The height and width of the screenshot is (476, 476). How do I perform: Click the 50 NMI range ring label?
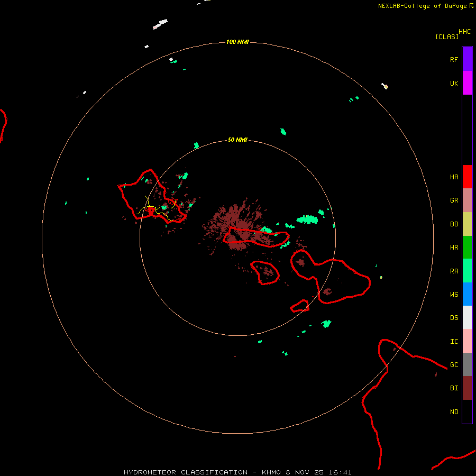point(237,140)
